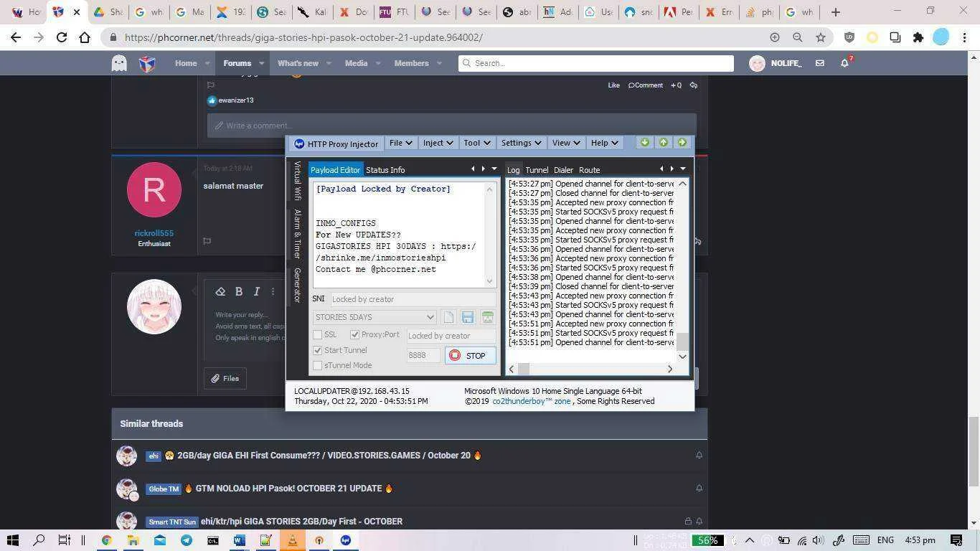Open the co2thunderboy zone link

532,401
